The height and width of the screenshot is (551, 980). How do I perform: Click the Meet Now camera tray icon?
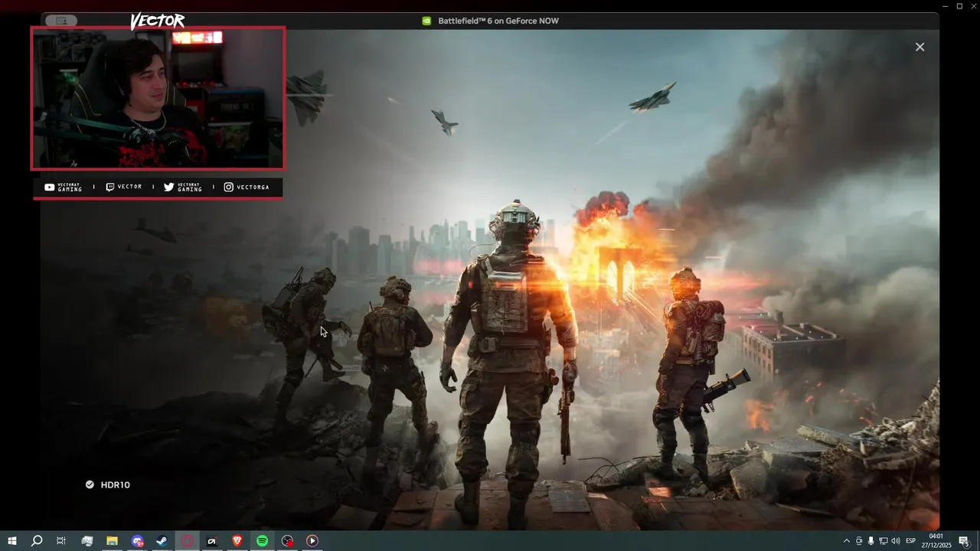click(x=859, y=541)
